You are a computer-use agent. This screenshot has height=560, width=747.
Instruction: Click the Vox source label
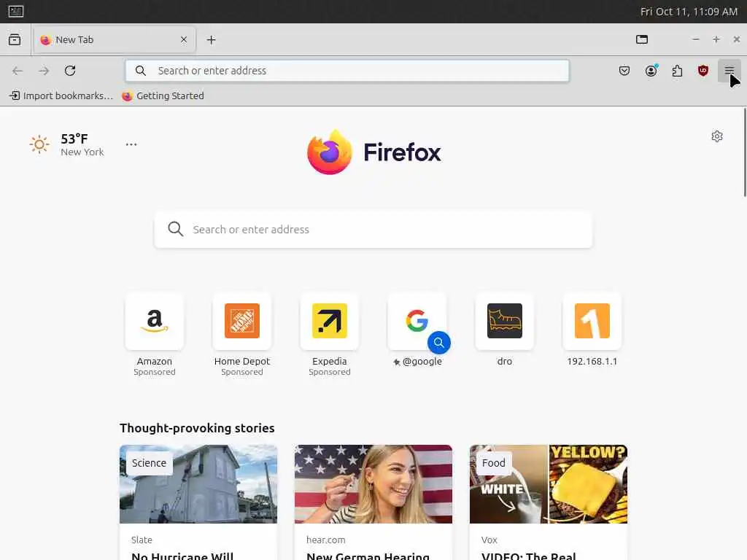[489, 540]
